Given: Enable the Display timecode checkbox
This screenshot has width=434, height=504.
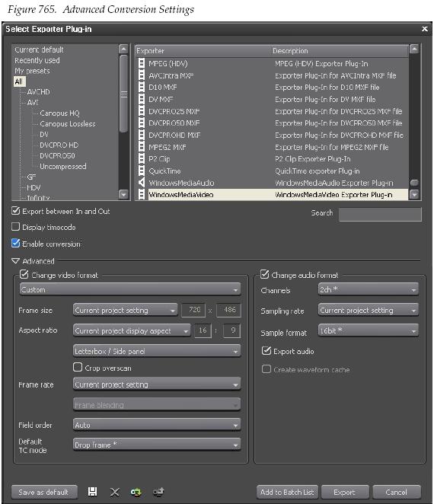Looking at the screenshot, I should (x=15, y=227).
